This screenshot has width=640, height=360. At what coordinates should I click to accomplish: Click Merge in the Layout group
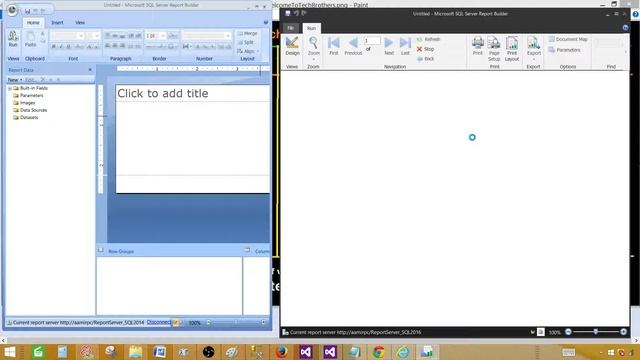[x=247, y=33]
